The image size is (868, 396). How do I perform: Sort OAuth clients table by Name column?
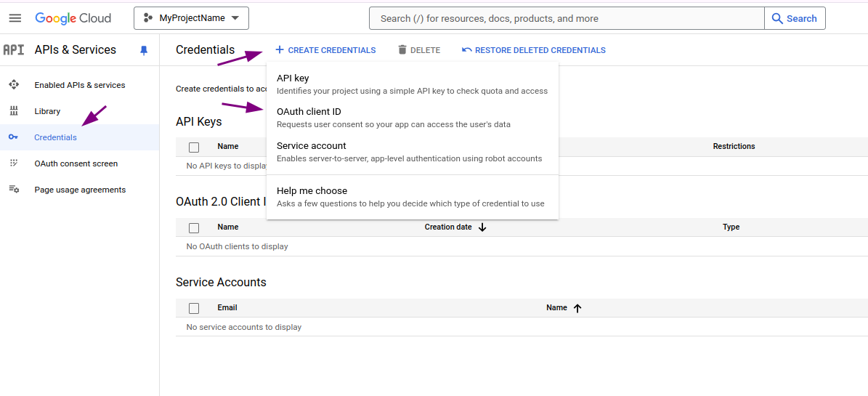(x=228, y=227)
